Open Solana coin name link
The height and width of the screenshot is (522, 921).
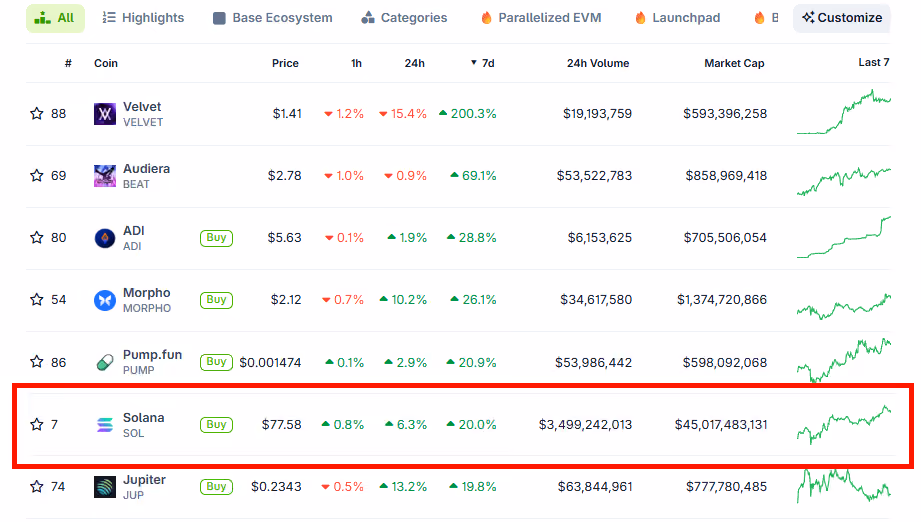pyautogui.click(x=143, y=417)
